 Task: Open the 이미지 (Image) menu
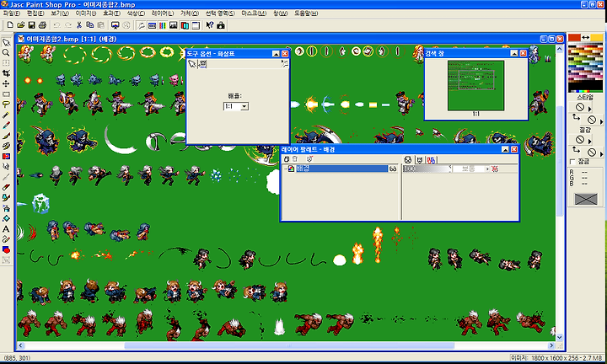pyautogui.click(x=85, y=13)
